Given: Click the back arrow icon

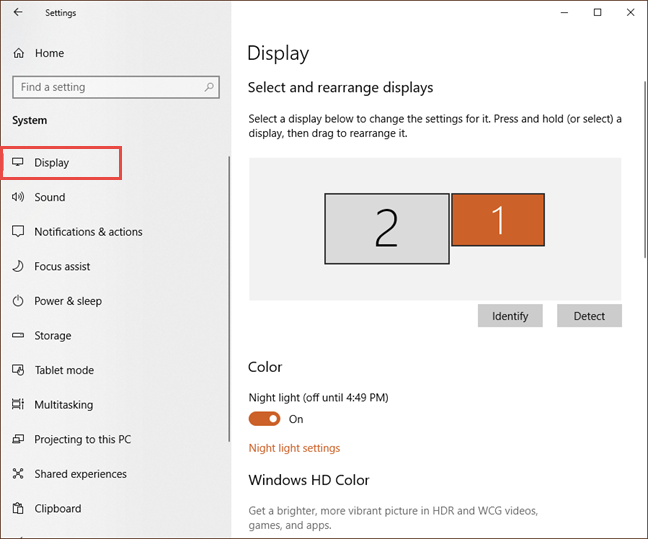Looking at the screenshot, I should tap(18, 13).
